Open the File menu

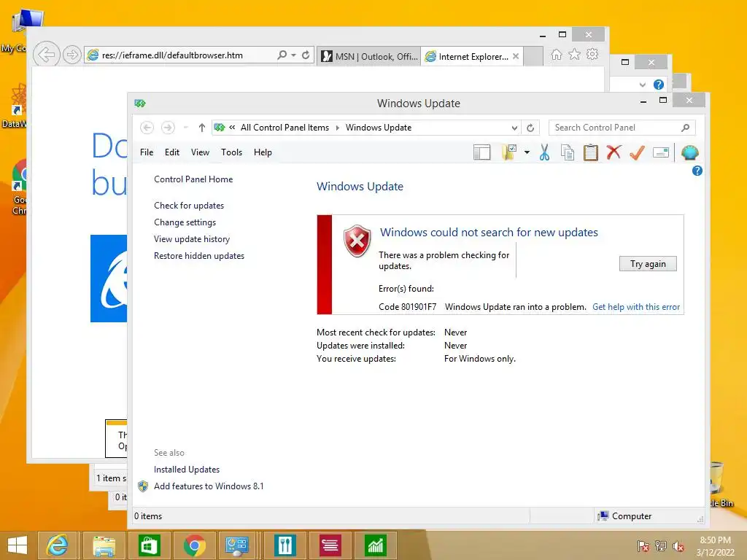pyautogui.click(x=146, y=152)
